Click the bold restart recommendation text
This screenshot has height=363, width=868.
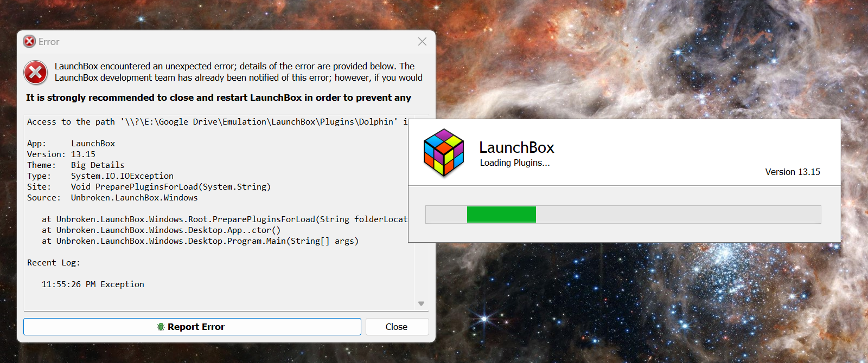click(219, 98)
